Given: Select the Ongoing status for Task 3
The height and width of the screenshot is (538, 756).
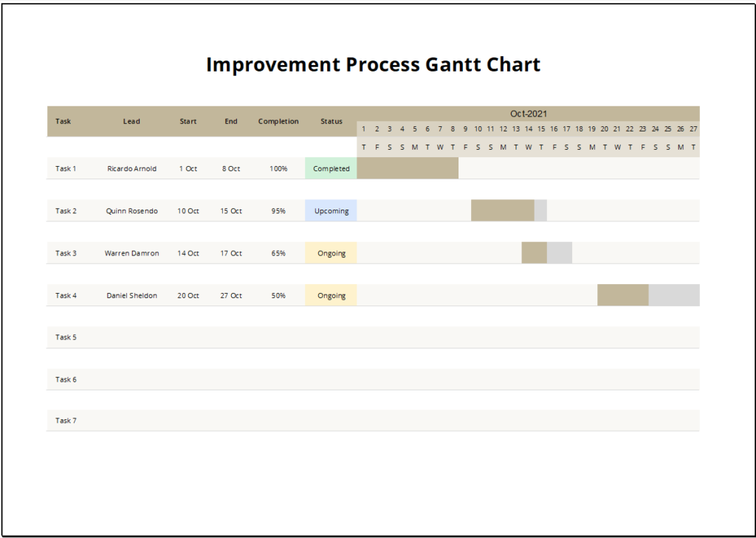Looking at the screenshot, I should 330,252.
